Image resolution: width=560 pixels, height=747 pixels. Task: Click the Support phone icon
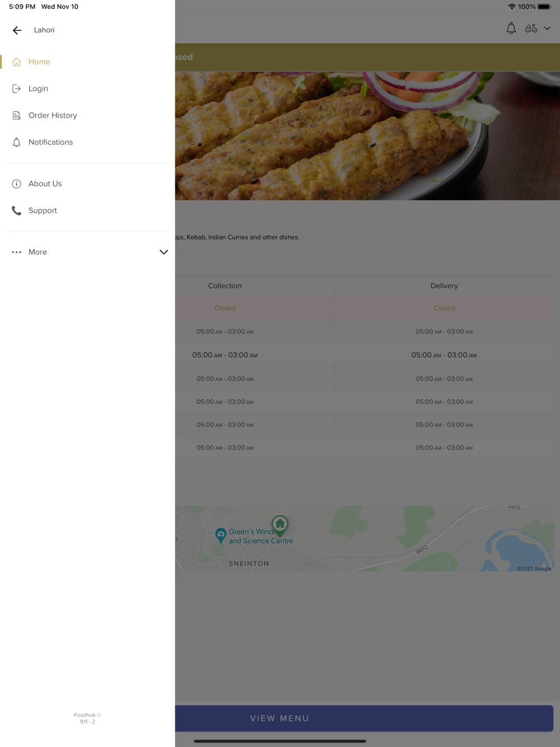tap(17, 211)
